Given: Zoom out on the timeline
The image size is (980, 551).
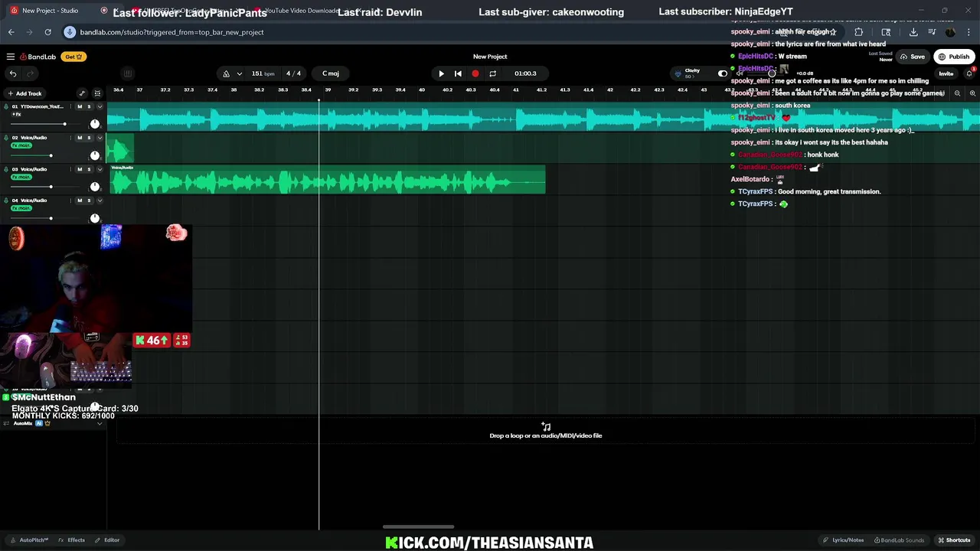Looking at the screenshot, I should 957,93.
